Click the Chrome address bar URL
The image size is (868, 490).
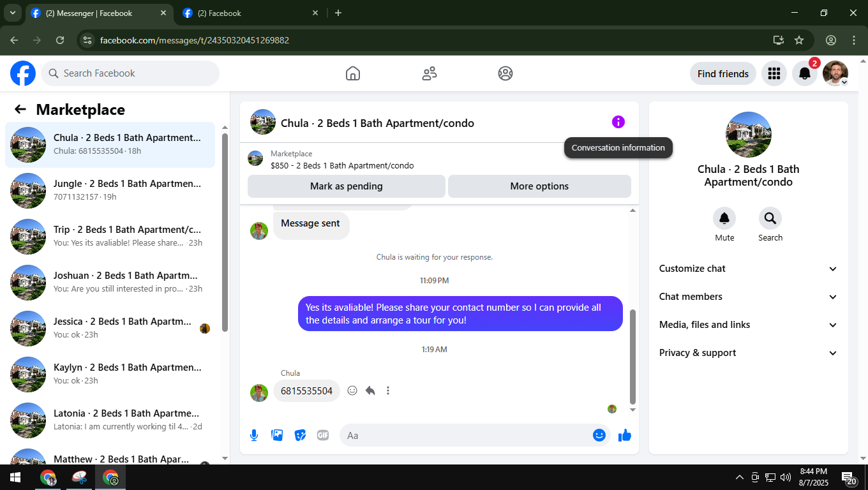[x=195, y=40]
